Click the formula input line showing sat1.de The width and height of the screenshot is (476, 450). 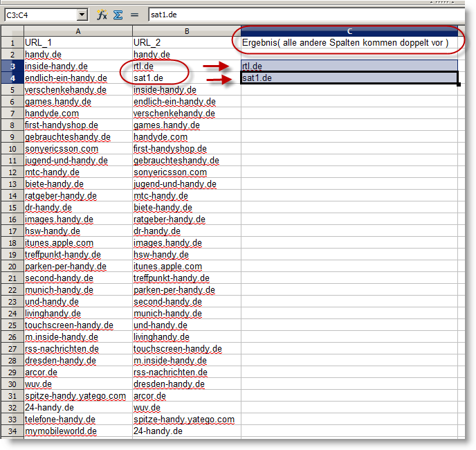[x=306, y=15]
